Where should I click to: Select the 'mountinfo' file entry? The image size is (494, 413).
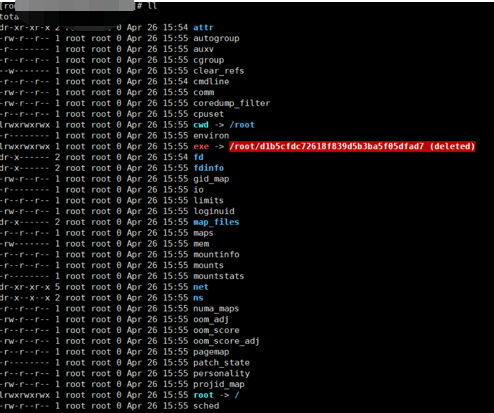point(216,254)
